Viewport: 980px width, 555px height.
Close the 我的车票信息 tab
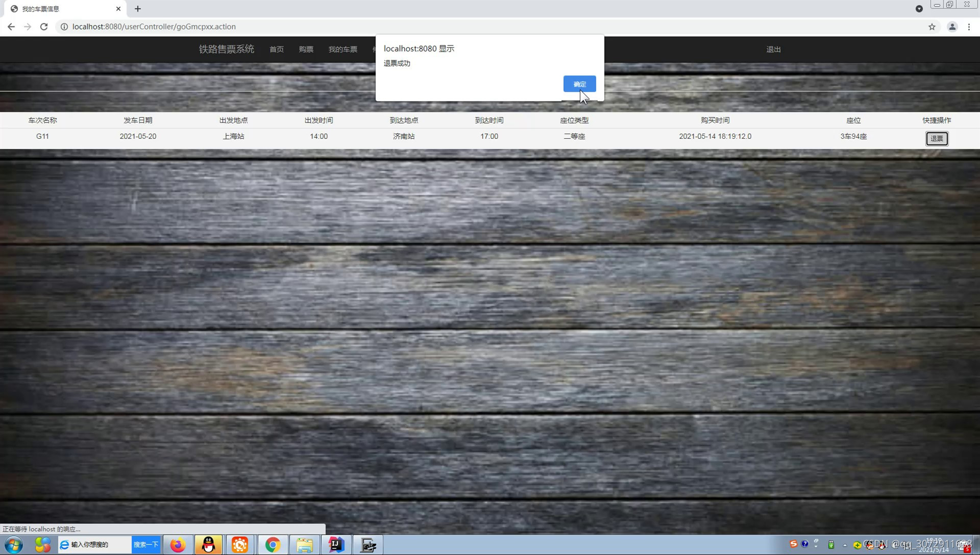point(118,9)
